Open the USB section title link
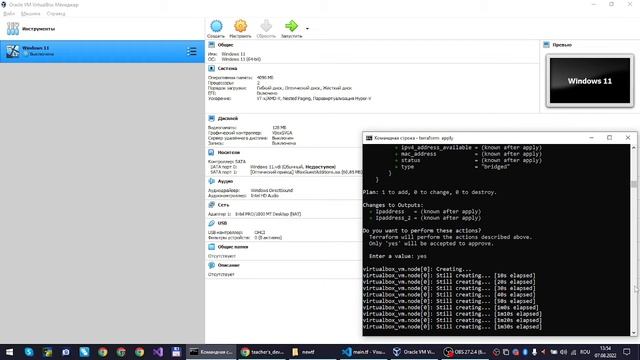Image resolution: width=640 pixels, height=360 pixels. pyautogui.click(x=222, y=223)
